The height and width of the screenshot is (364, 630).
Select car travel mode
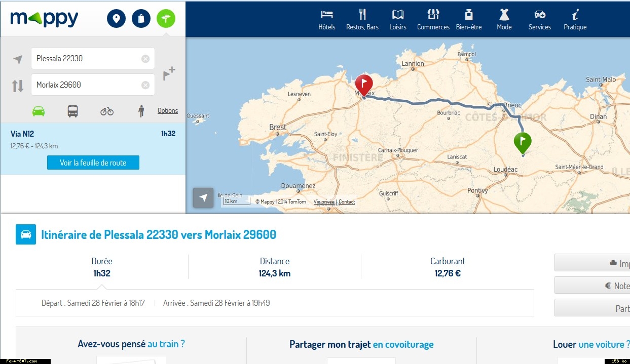click(x=39, y=111)
